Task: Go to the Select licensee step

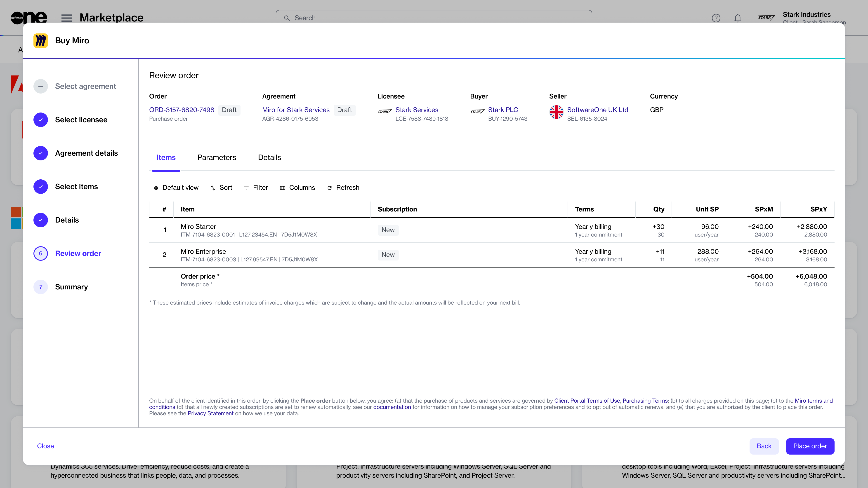Action: click(x=81, y=120)
